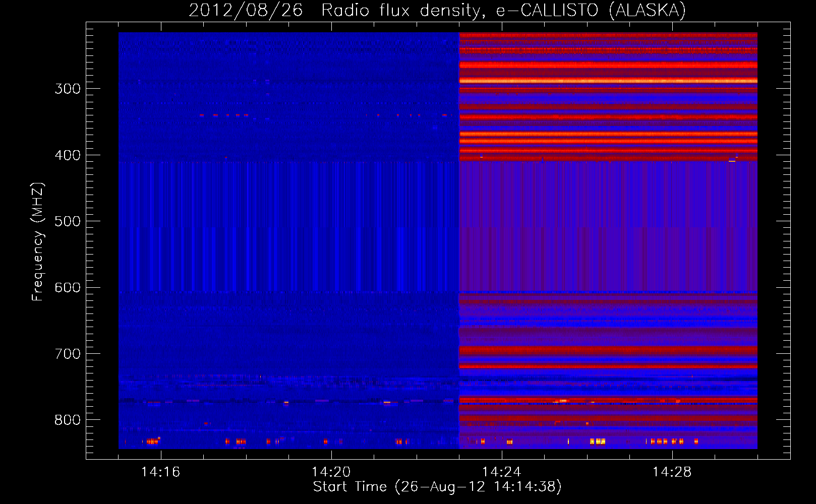
Task: Click the 500 frequency tick label
Action: click(68, 221)
